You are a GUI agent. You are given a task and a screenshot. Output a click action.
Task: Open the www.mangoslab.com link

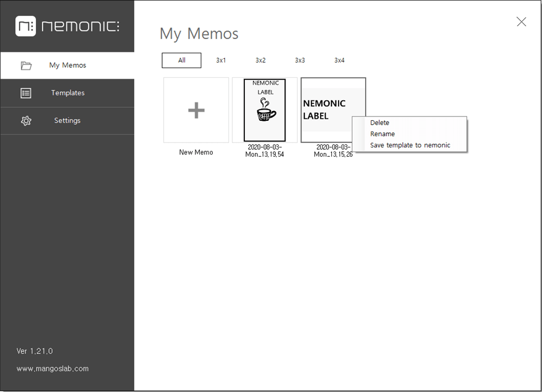(53, 369)
